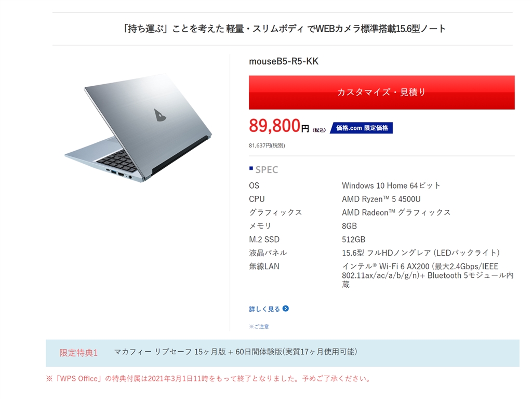
Task: Click the 8GB memory value
Action: pyautogui.click(x=349, y=226)
